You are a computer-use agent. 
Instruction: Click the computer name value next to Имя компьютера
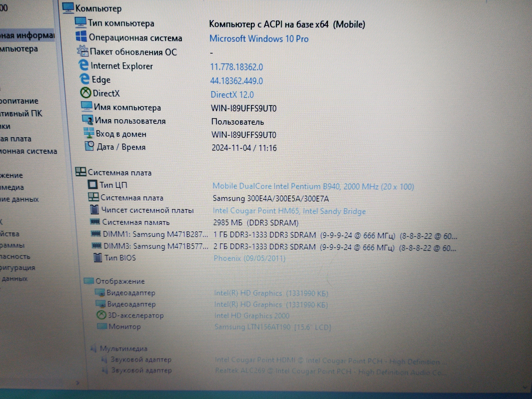point(244,108)
